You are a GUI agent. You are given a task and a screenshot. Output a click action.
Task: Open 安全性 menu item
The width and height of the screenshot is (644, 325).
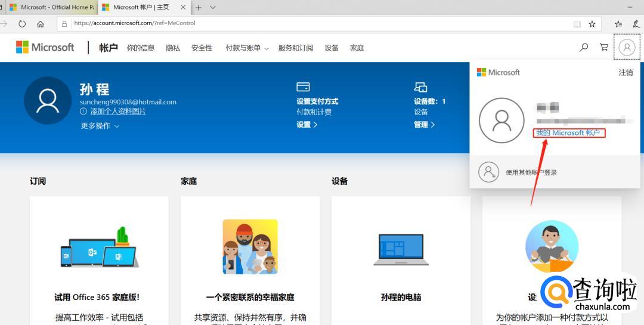pos(202,48)
